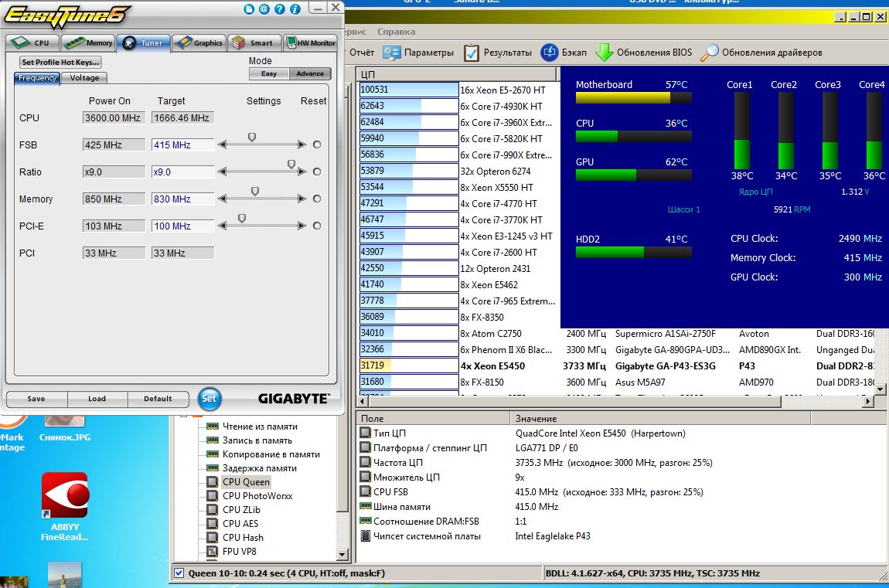The width and height of the screenshot is (889, 588).
Task: Toggle the Queen 10-10 status checkbox
Action: [179, 573]
